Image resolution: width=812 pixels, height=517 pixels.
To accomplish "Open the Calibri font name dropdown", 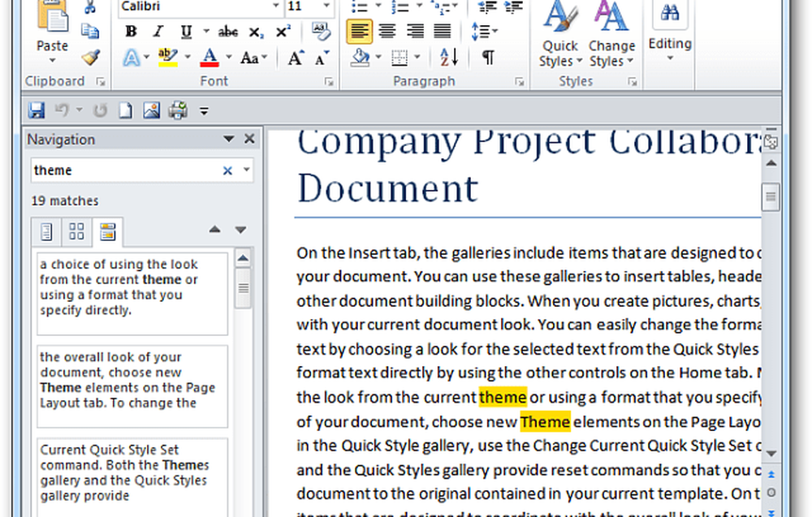I will (274, 6).
